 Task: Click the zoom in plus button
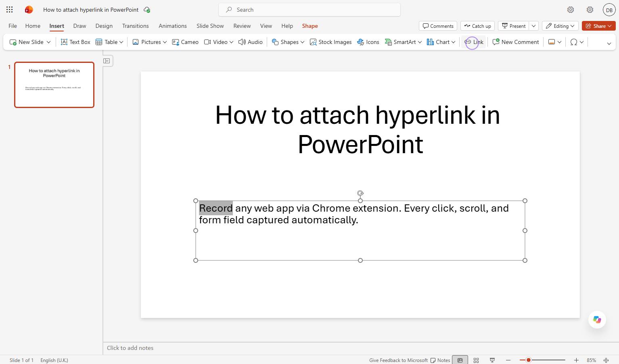pos(576,360)
